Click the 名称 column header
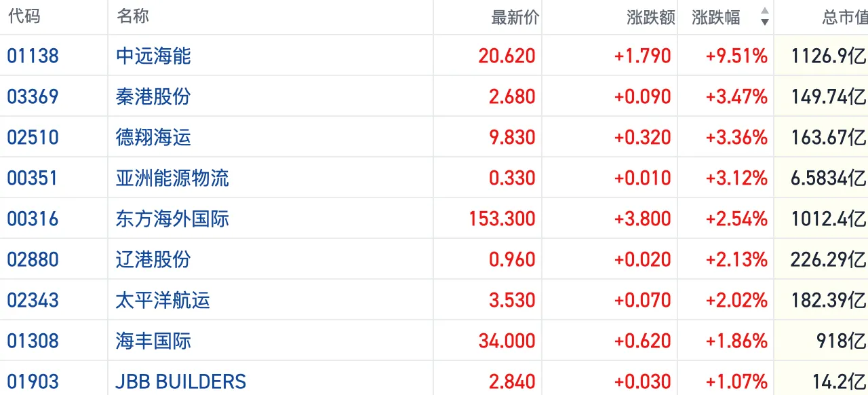This screenshot has width=868, height=395. (x=133, y=17)
